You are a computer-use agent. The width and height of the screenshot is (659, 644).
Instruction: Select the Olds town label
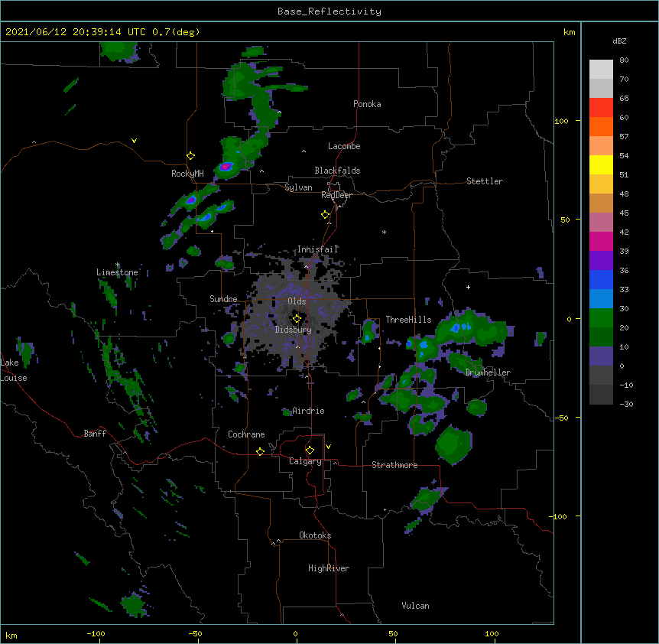[x=297, y=301]
